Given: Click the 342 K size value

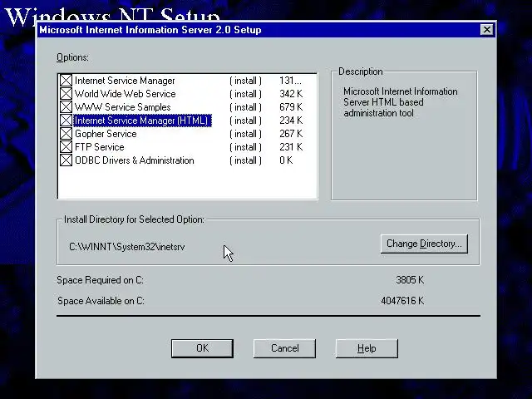Looking at the screenshot, I should [x=291, y=94].
